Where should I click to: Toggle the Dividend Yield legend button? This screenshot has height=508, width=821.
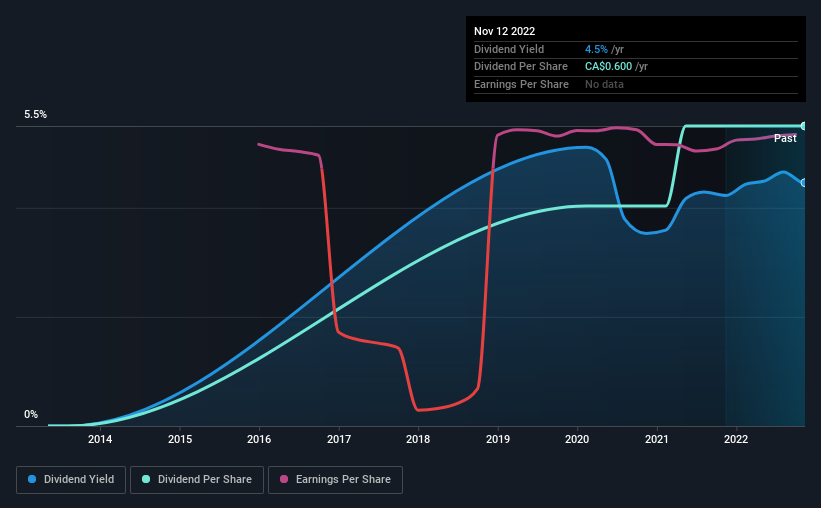click(71, 480)
